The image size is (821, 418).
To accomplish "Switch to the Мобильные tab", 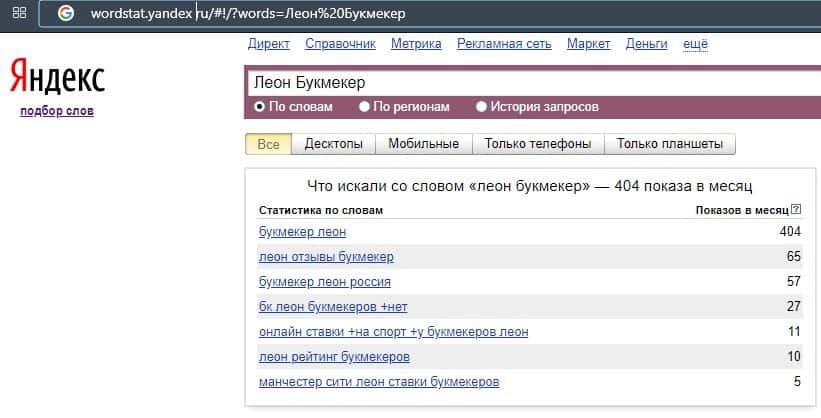I will pos(423,144).
